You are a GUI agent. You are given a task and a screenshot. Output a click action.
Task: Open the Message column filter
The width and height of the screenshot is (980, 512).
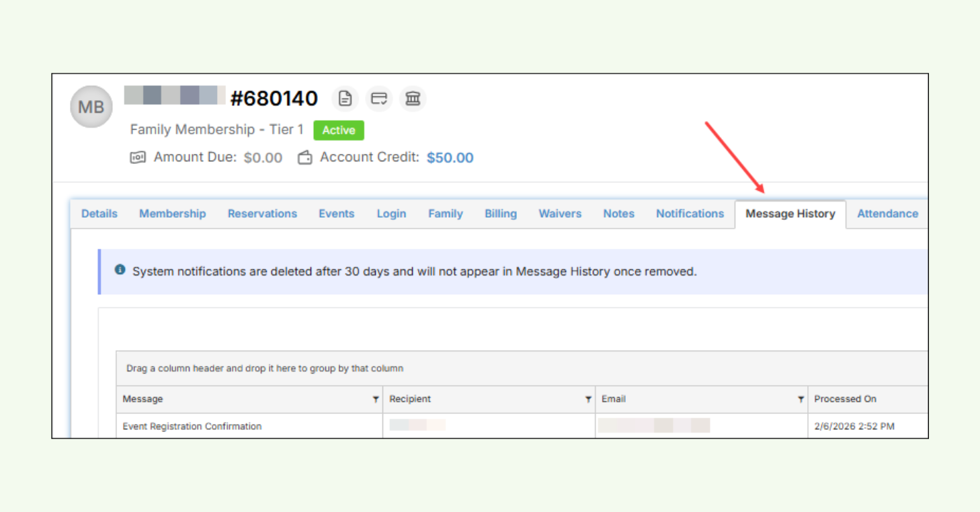coord(375,398)
